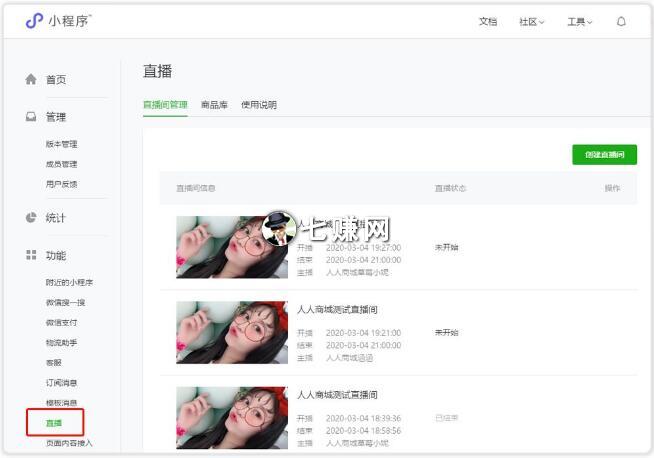Click the pie chart icon beside 统计

31,217
